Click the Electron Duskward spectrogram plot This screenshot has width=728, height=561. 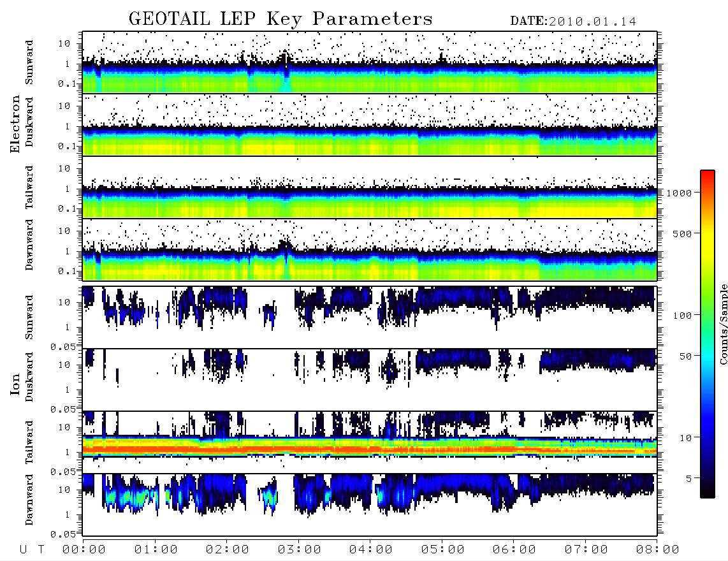coord(370,124)
